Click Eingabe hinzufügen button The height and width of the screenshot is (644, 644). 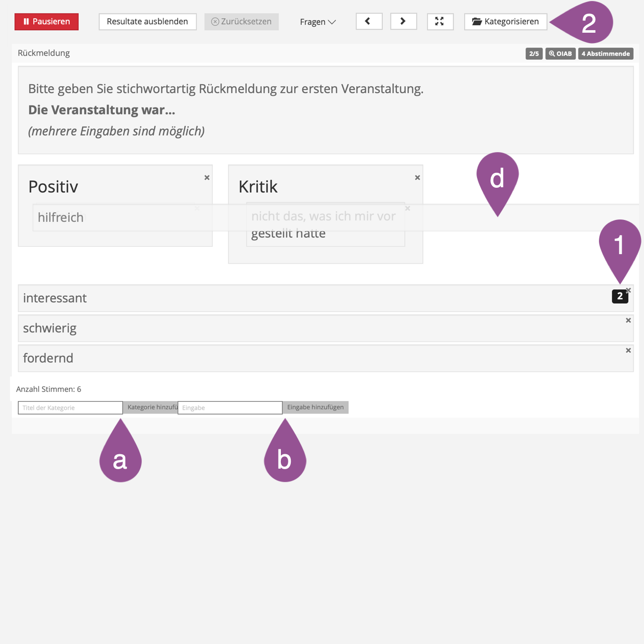316,407
